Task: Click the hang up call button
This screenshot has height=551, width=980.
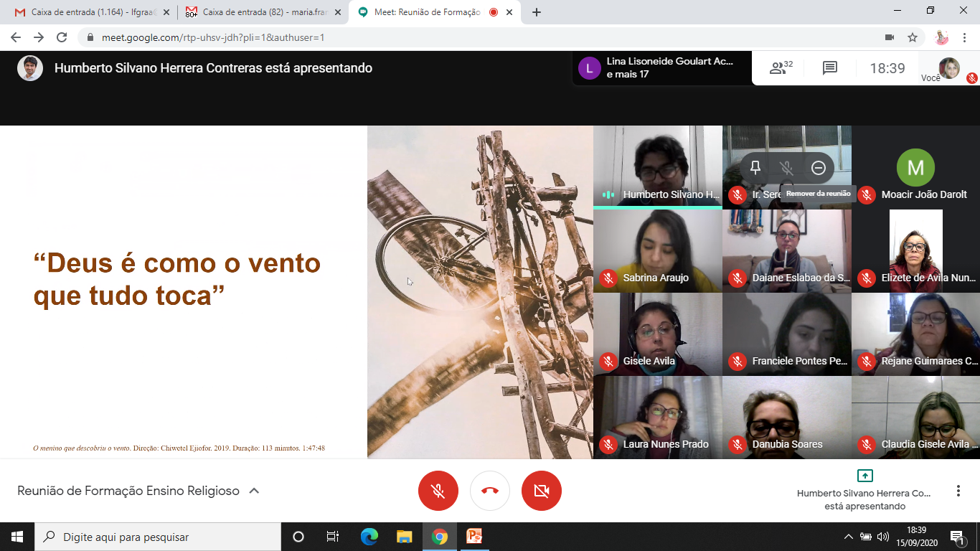Action: coord(490,491)
